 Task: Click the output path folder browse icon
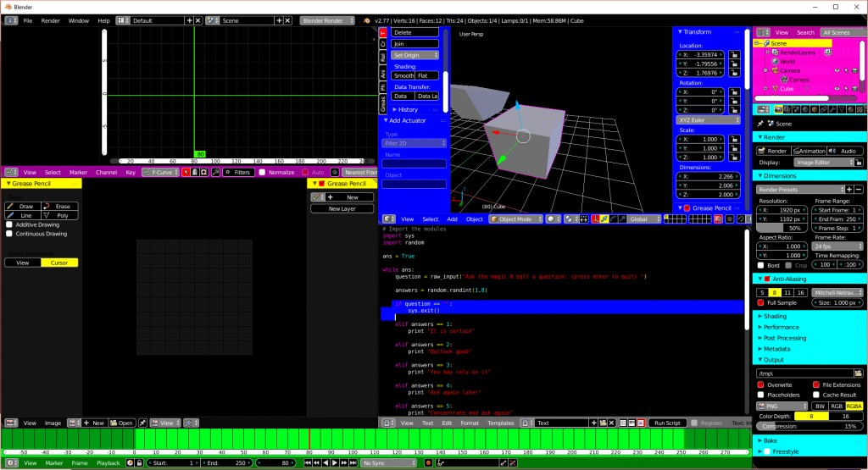[x=858, y=373]
